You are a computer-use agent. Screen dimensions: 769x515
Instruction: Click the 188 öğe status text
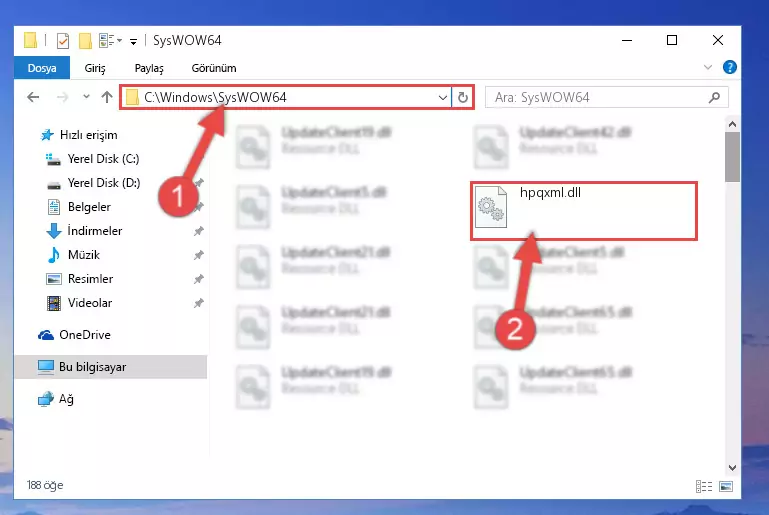point(45,485)
